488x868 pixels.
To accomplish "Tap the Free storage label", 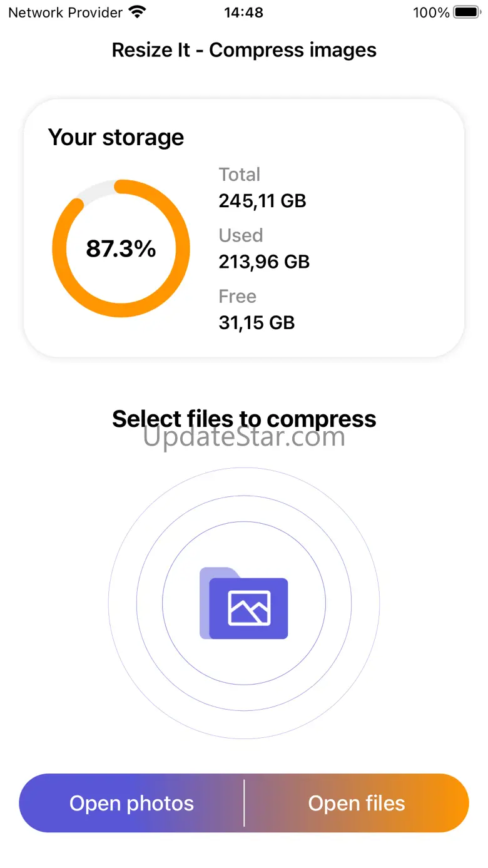I will (237, 296).
